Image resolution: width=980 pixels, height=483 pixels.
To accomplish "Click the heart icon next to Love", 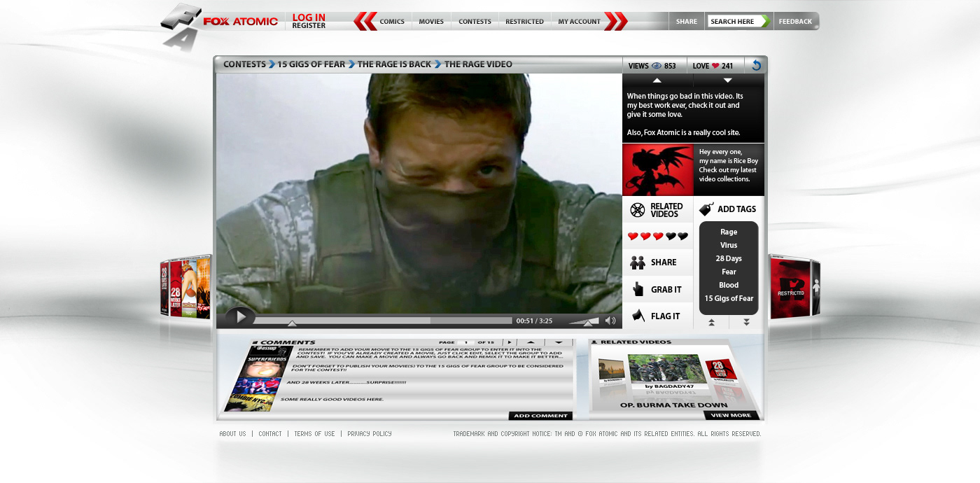I will click(x=715, y=66).
